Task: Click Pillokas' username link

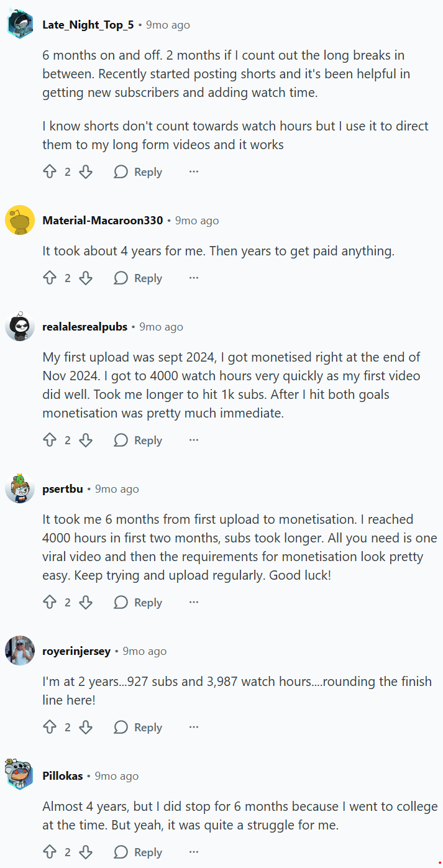Action: 62,777
